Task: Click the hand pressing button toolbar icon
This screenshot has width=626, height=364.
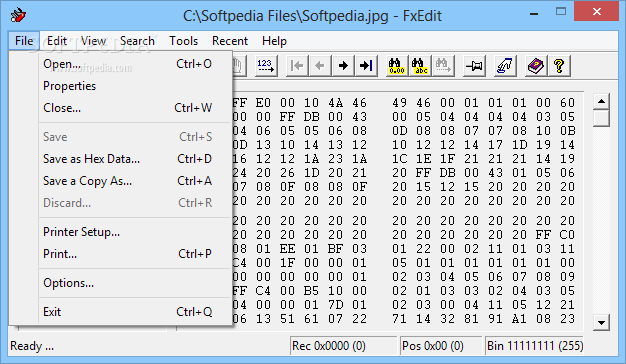Action: [505, 65]
